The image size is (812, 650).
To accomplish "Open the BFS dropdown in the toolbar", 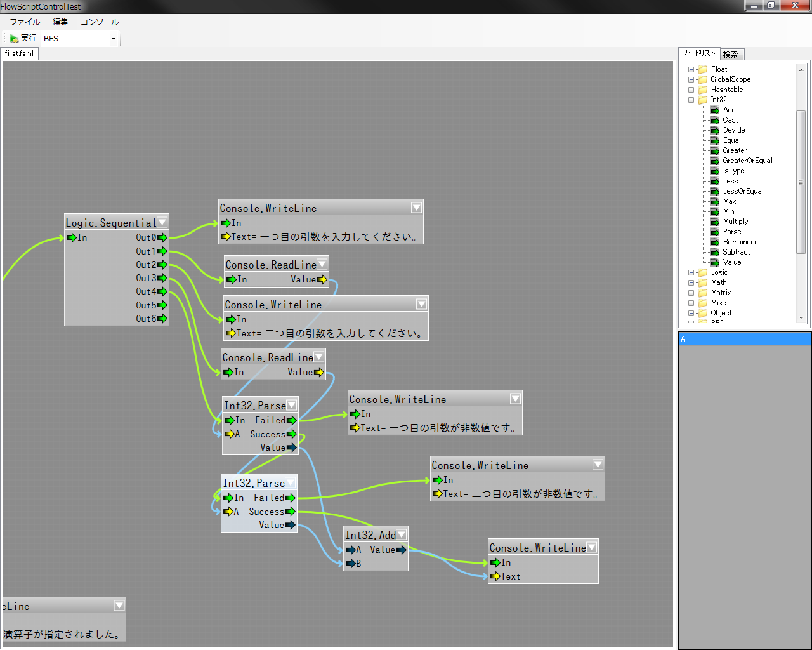I will 114,39.
